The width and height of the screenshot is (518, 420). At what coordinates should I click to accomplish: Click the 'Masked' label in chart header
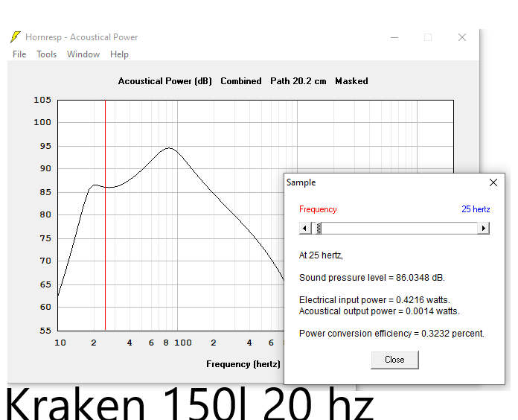click(351, 81)
